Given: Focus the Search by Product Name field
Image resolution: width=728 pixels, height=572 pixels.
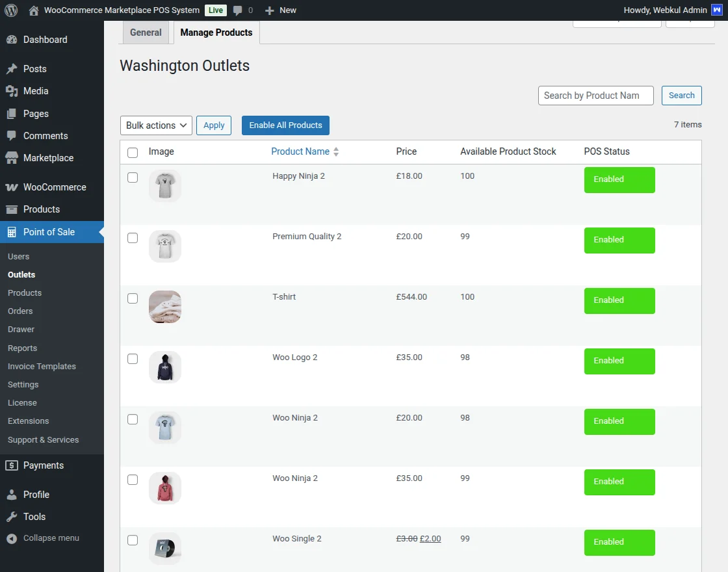Looking at the screenshot, I should pyautogui.click(x=595, y=96).
